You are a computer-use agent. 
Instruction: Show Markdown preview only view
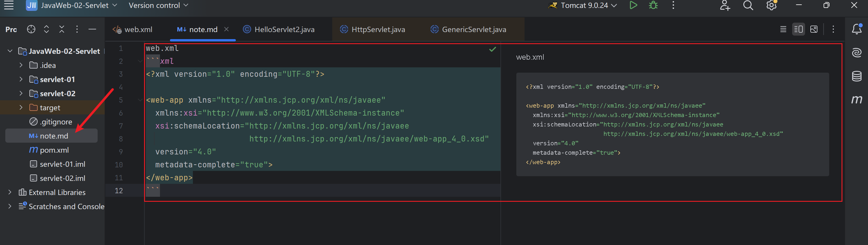[x=814, y=29]
